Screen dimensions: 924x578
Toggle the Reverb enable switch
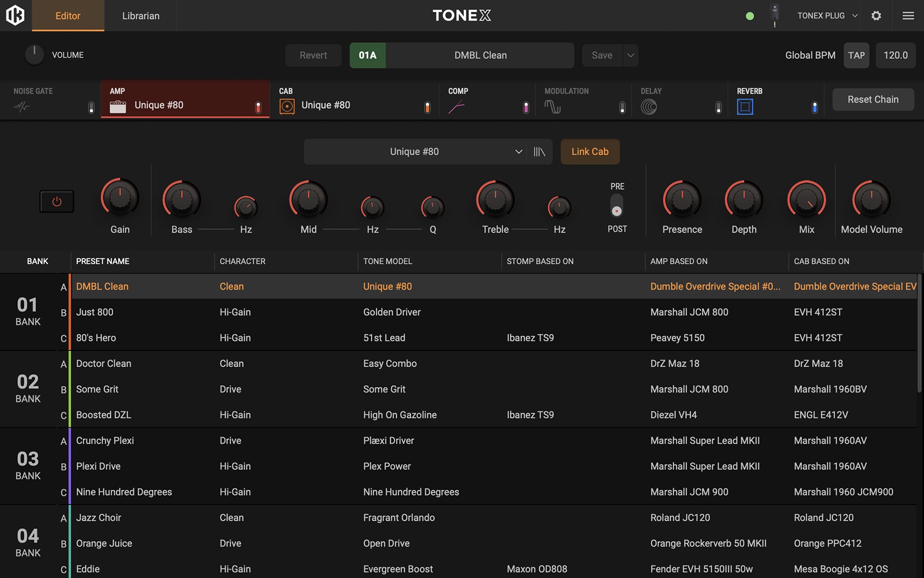[x=815, y=108]
